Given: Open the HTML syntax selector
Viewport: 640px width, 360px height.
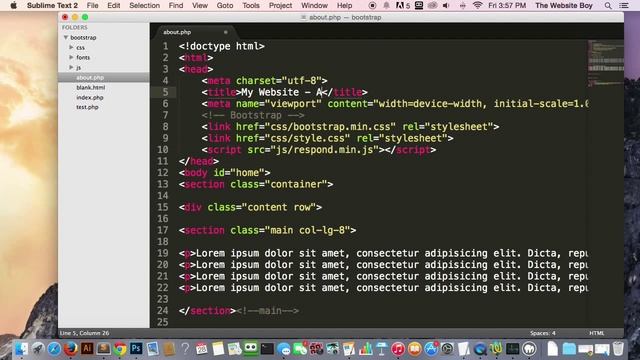Looking at the screenshot, I should 596,333.
